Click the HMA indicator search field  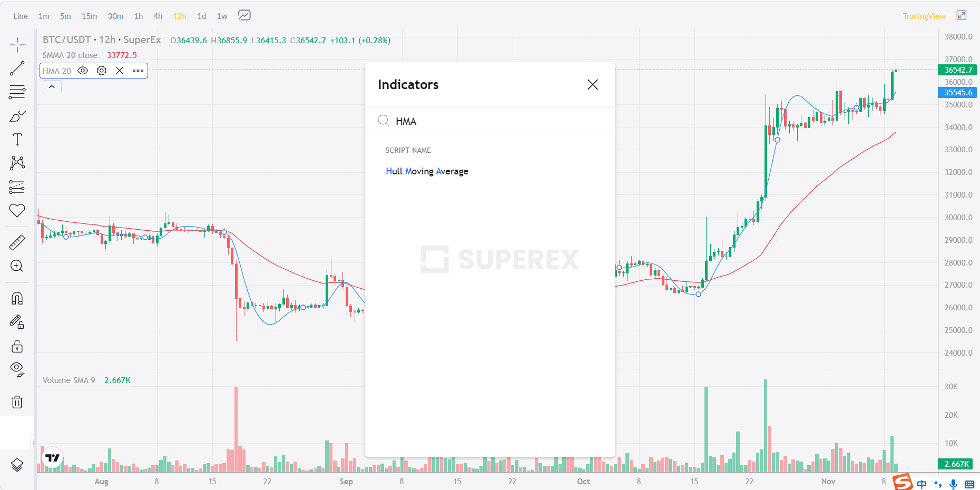490,121
